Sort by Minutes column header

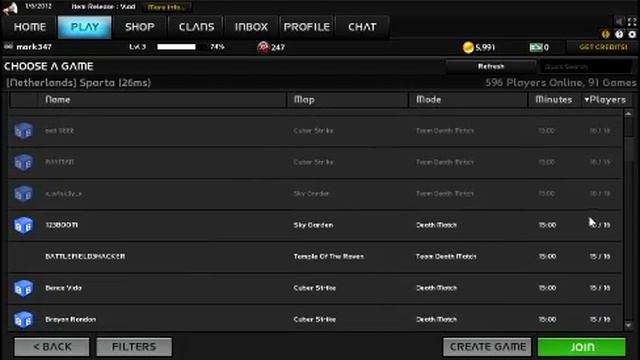pos(553,100)
